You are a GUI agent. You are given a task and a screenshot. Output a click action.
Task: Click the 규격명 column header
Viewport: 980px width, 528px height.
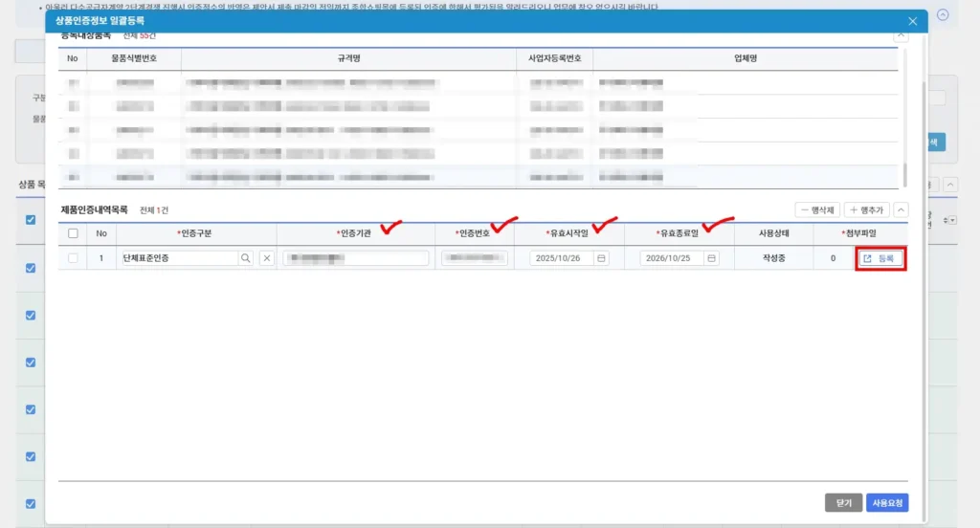[x=348, y=58]
